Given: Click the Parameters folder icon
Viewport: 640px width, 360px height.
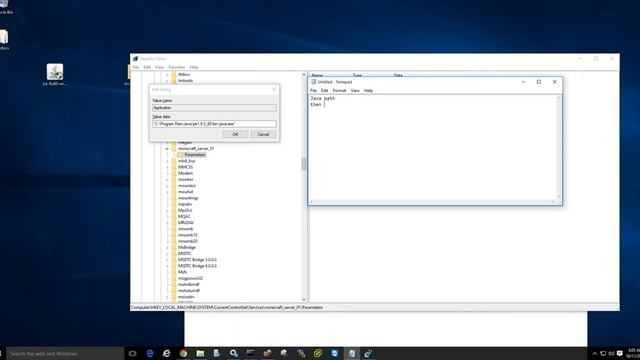Looking at the screenshot, I should pos(180,155).
